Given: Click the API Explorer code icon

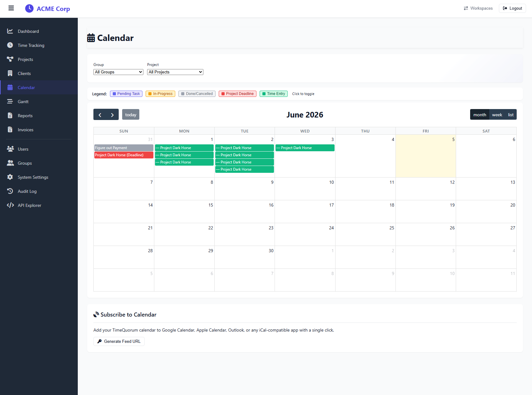Looking at the screenshot, I should pos(10,205).
